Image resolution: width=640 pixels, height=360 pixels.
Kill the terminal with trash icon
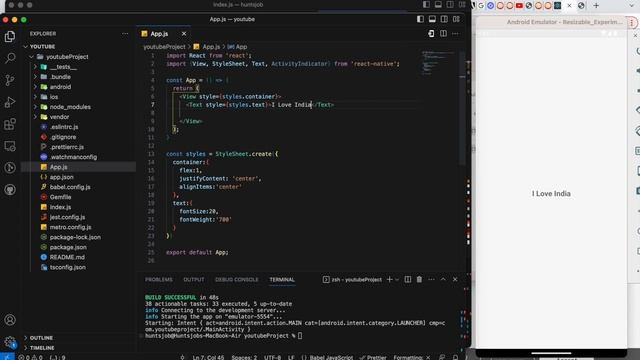(419, 280)
